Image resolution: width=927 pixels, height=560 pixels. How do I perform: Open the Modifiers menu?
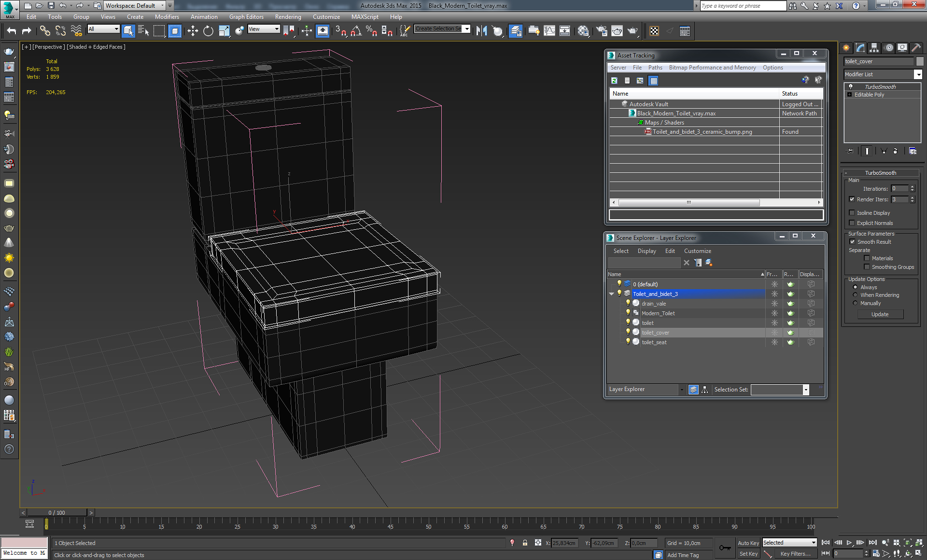click(x=167, y=17)
